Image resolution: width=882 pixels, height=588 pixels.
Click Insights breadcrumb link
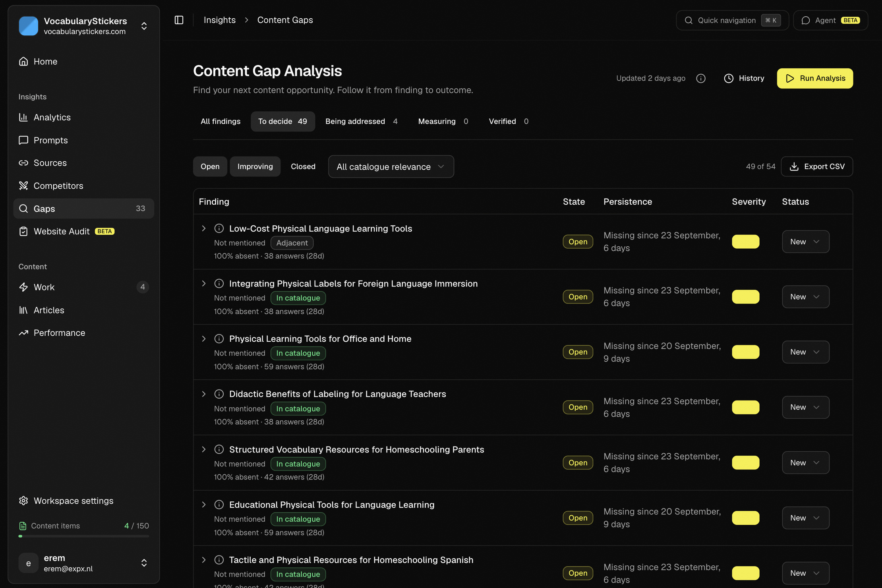(220, 20)
